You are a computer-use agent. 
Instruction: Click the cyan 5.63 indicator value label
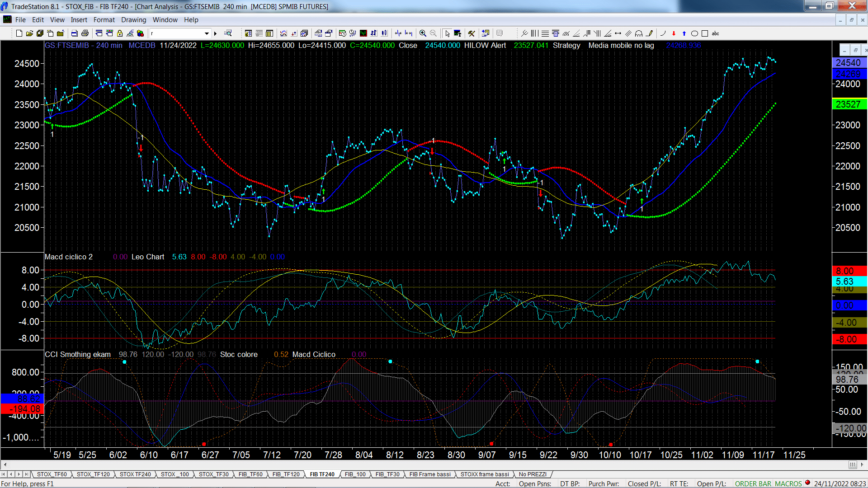[x=849, y=281]
